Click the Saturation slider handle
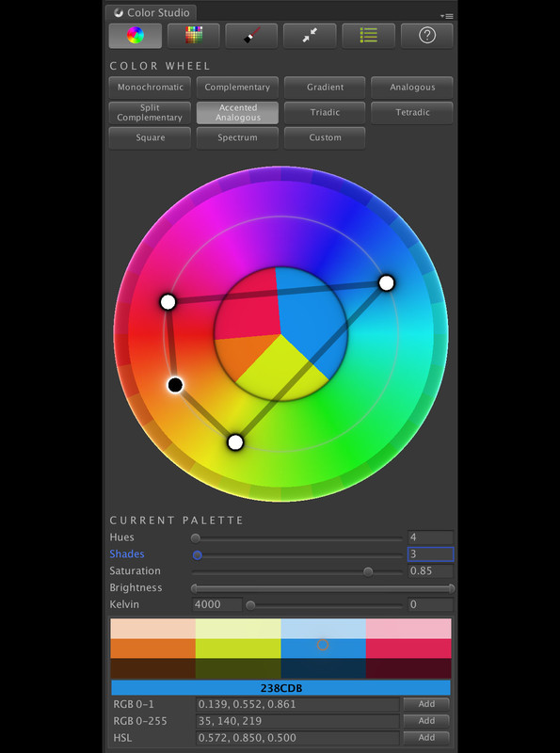The height and width of the screenshot is (753, 560). point(368,571)
